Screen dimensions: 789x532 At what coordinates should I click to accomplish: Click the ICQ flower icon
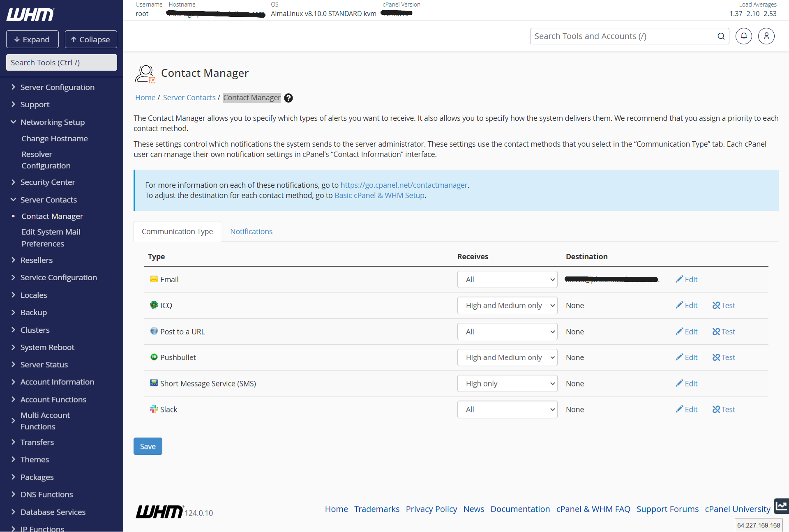pos(154,305)
